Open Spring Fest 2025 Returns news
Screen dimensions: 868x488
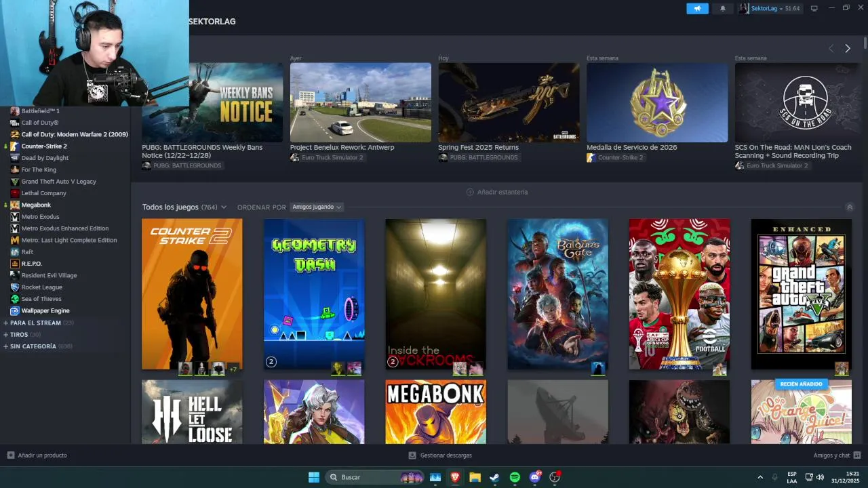[509, 102]
